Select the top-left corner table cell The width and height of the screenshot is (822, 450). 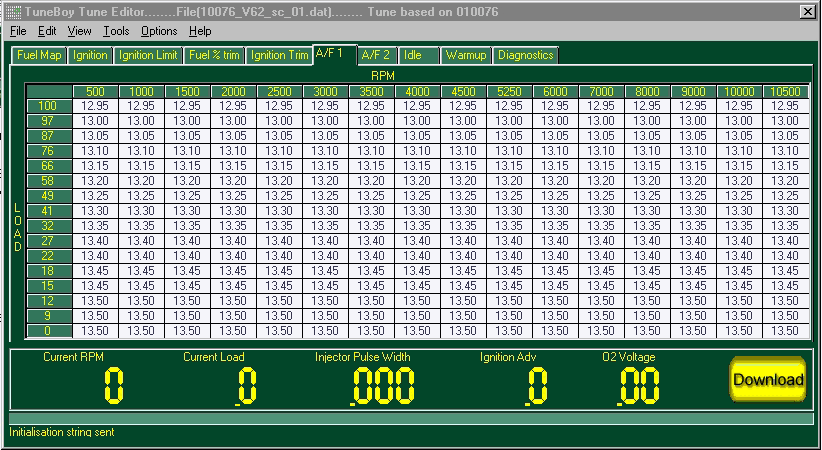coord(49,92)
